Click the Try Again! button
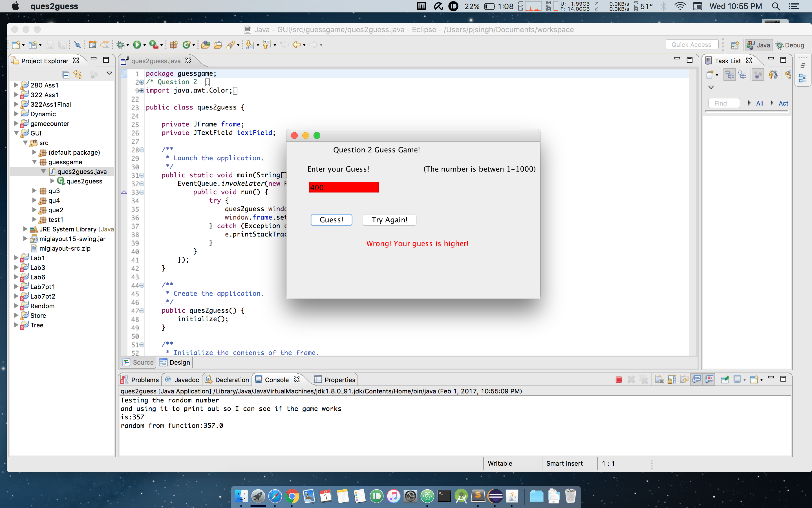The image size is (812, 508). coord(389,220)
